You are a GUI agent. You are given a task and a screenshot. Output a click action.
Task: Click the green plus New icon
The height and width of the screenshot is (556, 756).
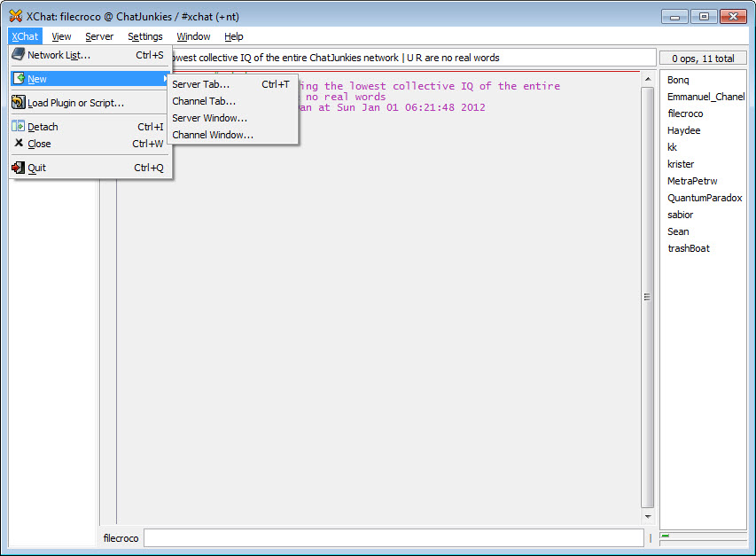19,78
